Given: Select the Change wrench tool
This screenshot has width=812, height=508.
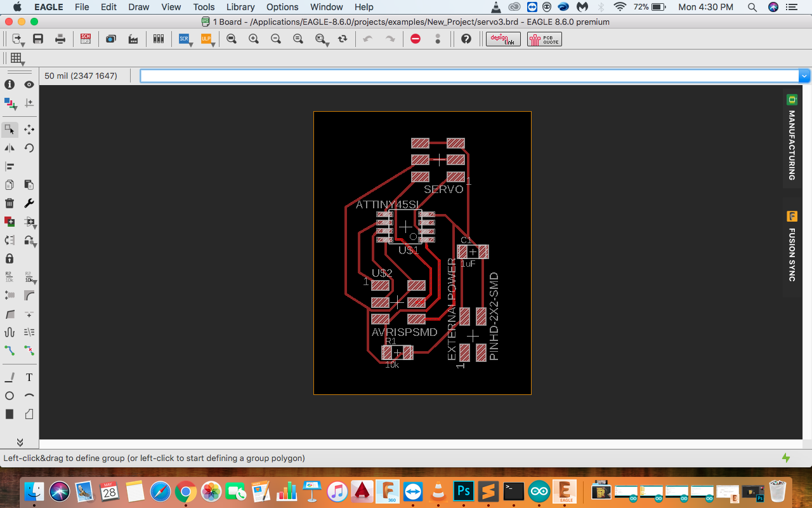Looking at the screenshot, I should 29,203.
